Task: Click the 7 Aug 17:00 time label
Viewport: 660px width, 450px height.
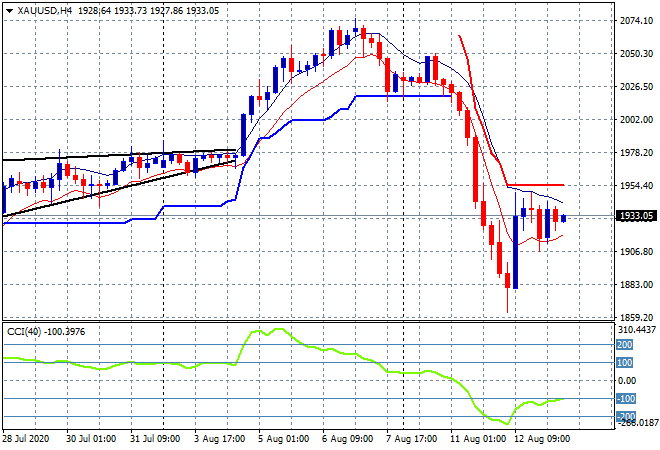Action: tap(412, 439)
